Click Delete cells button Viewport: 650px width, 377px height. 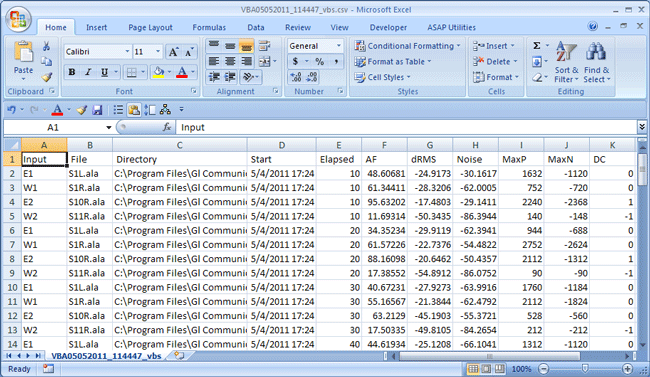tap(495, 61)
